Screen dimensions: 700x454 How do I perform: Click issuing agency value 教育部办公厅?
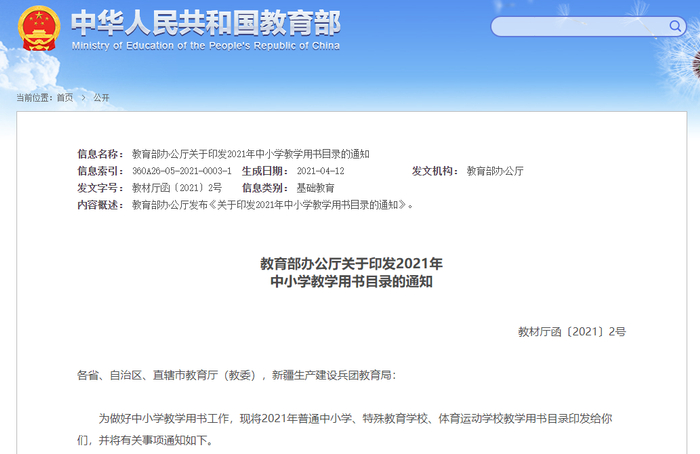(495, 171)
